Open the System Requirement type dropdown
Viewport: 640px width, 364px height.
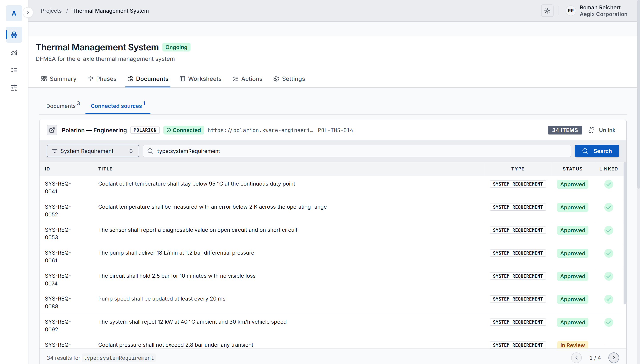tap(93, 151)
